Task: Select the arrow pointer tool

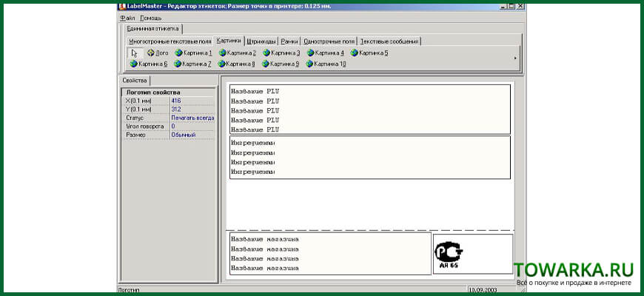Action: (134, 53)
